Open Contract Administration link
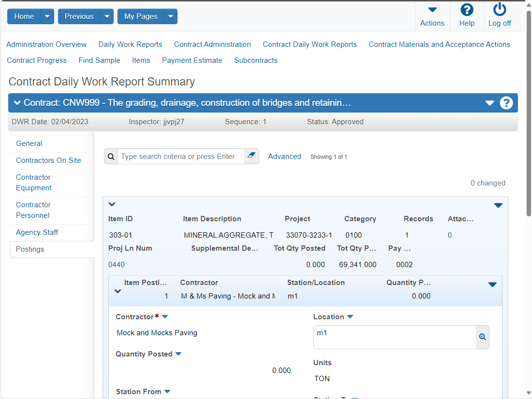532x399 pixels. click(x=212, y=44)
